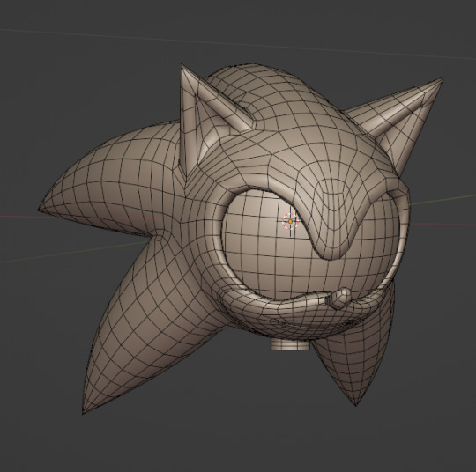This screenshot has height=472, width=476.
Task: Click the tip of the left ear
Action: 182,65
